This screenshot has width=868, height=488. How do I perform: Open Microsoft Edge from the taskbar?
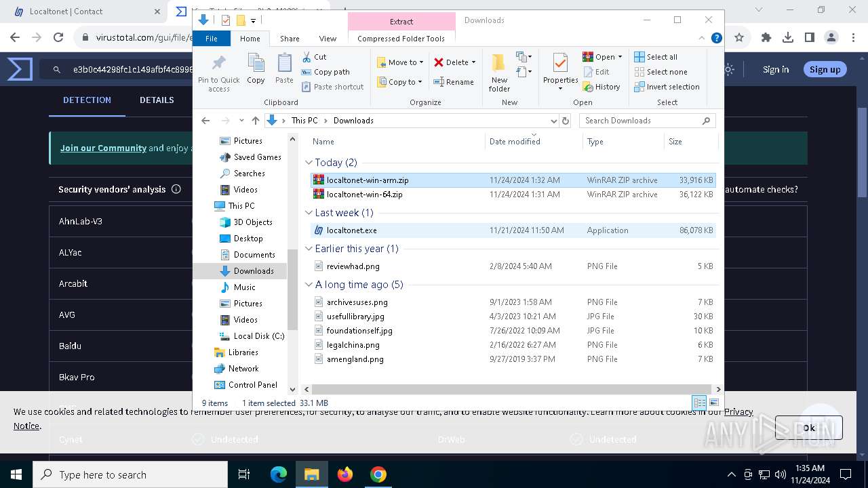tap(279, 474)
